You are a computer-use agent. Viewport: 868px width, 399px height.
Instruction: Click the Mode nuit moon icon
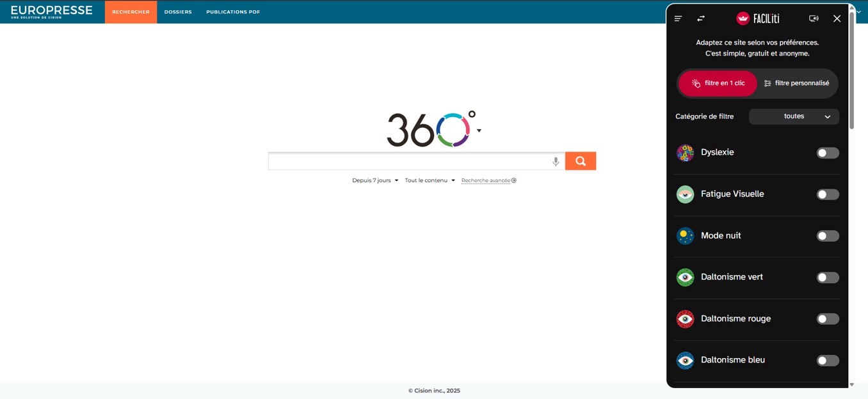[685, 236]
